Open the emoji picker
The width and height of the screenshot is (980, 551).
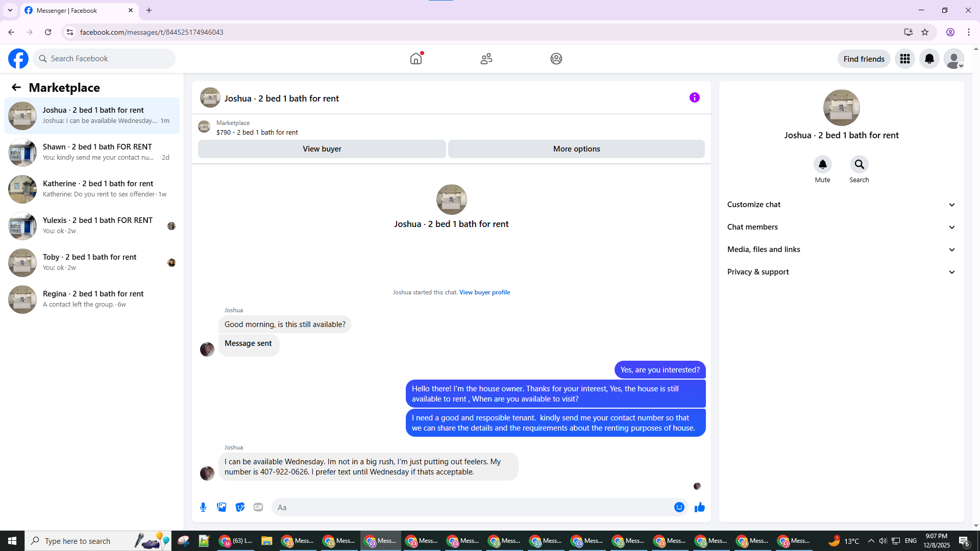click(x=679, y=507)
